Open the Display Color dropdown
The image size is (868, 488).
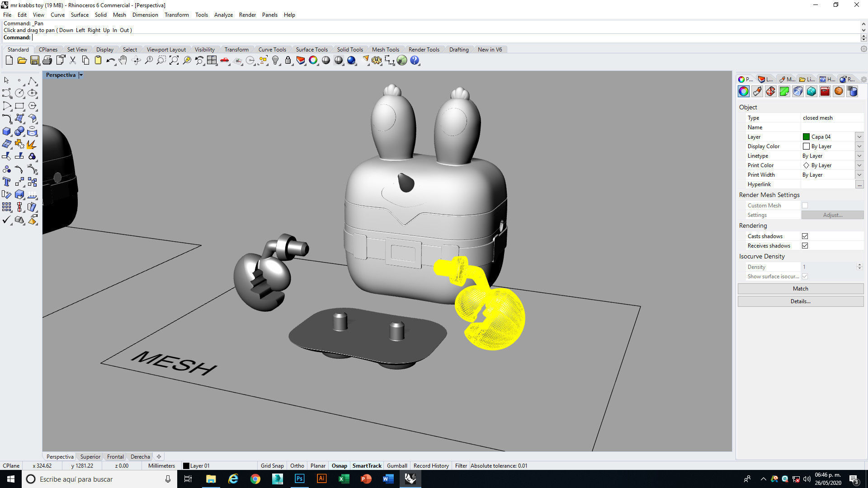[x=859, y=146]
